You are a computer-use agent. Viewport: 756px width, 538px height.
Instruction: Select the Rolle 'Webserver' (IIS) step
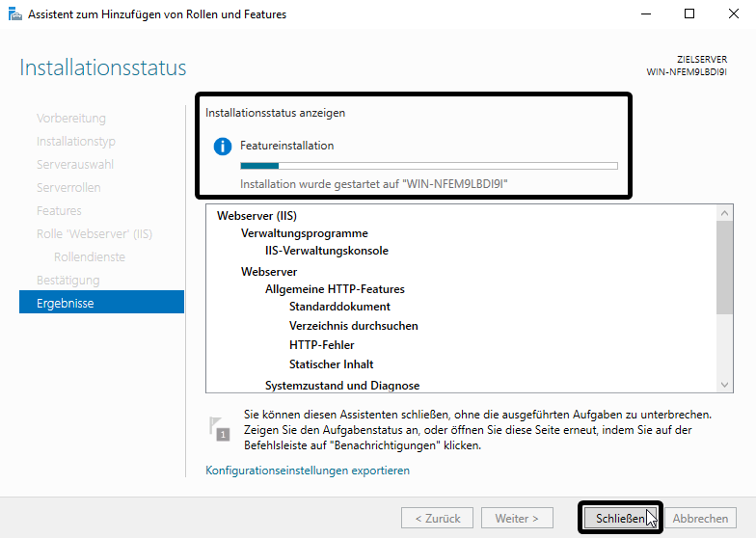94,233
